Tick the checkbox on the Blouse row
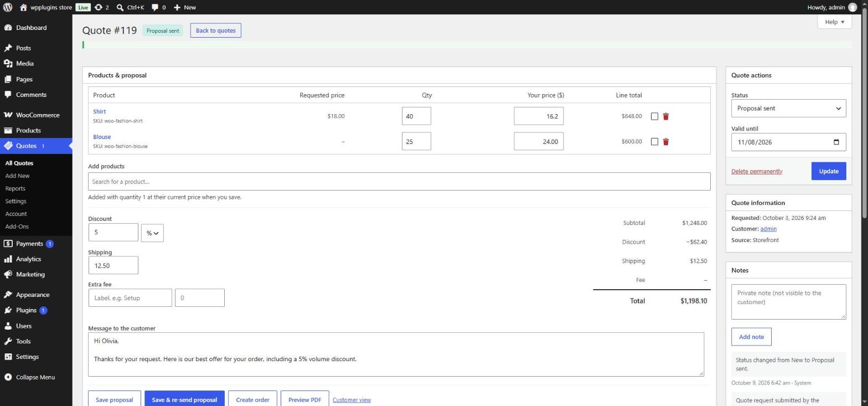 pyautogui.click(x=654, y=142)
